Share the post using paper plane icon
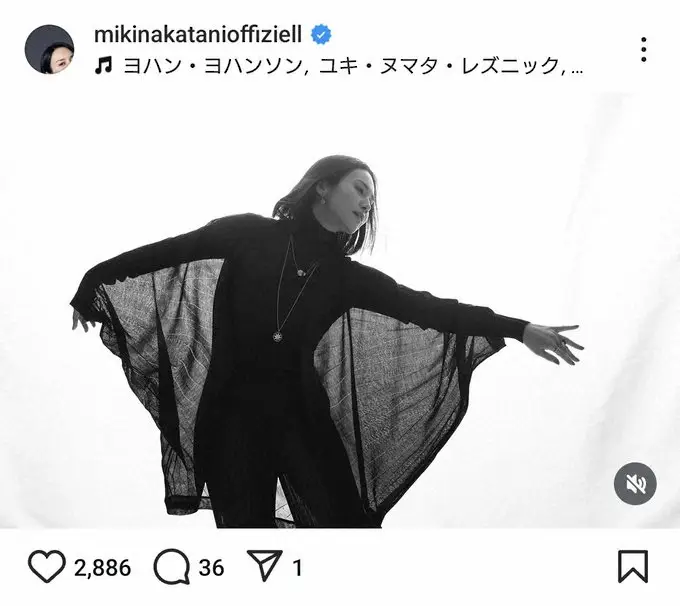Image resolution: width=680 pixels, height=606 pixels. click(x=265, y=566)
